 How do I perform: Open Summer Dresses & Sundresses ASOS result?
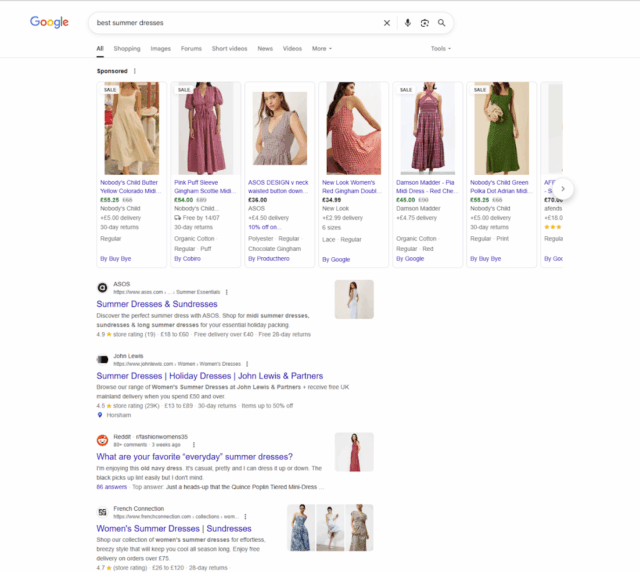(x=157, y=304)
